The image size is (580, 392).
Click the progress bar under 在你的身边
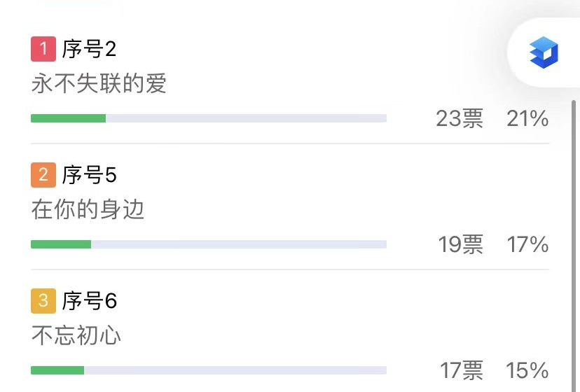coord(209,244)
